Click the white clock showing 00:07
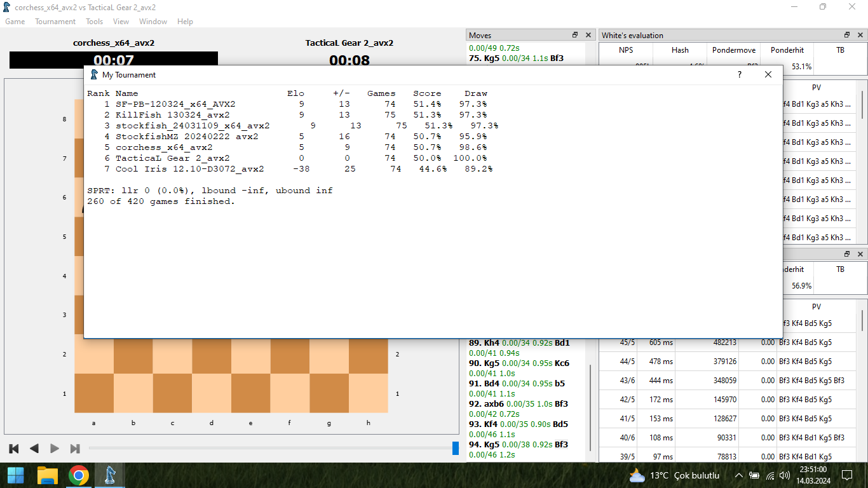 click(x=114, y=60)
